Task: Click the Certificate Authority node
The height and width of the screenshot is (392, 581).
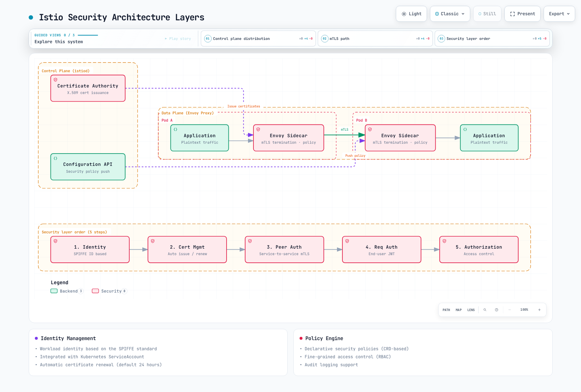Action: [88, 88]
